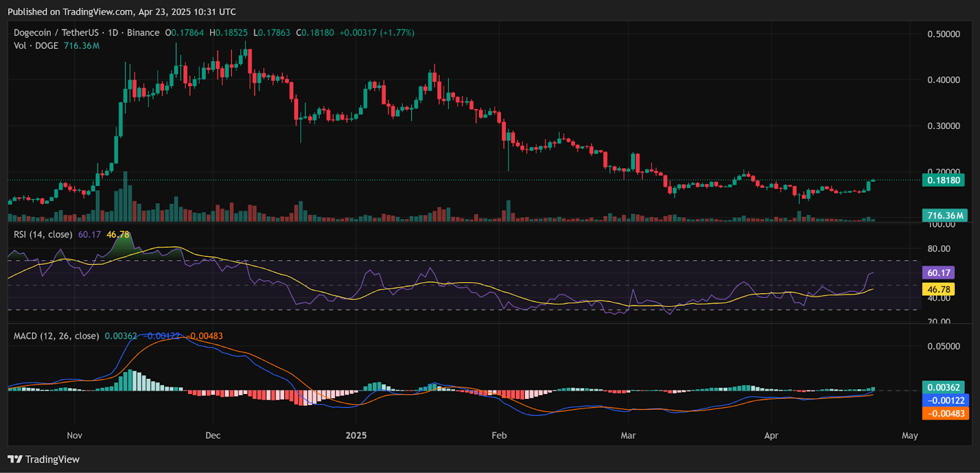Open the RSI (14, close) indicator legend
980x473 pixels.
click(x=43, y=234)
